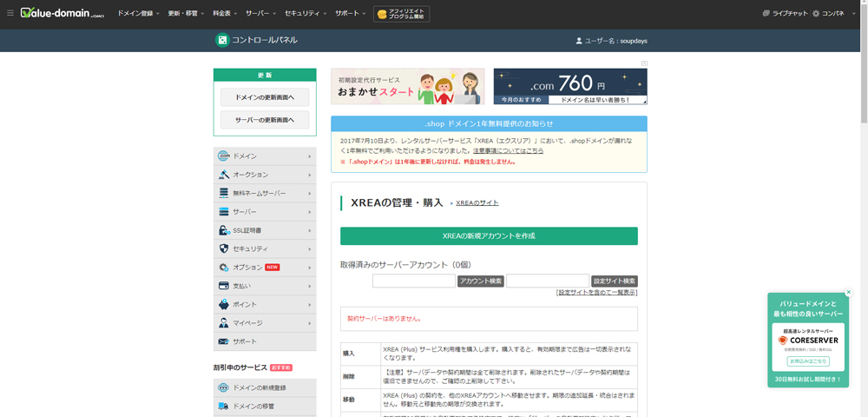Focus the account search input field
Screen dimensions: 868x417
pos(414,281)
